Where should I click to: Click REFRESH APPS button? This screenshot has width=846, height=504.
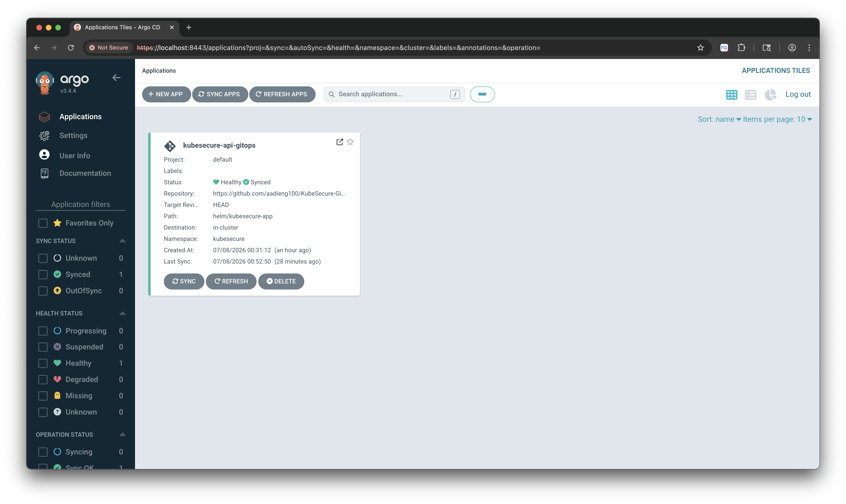point(282,94)
